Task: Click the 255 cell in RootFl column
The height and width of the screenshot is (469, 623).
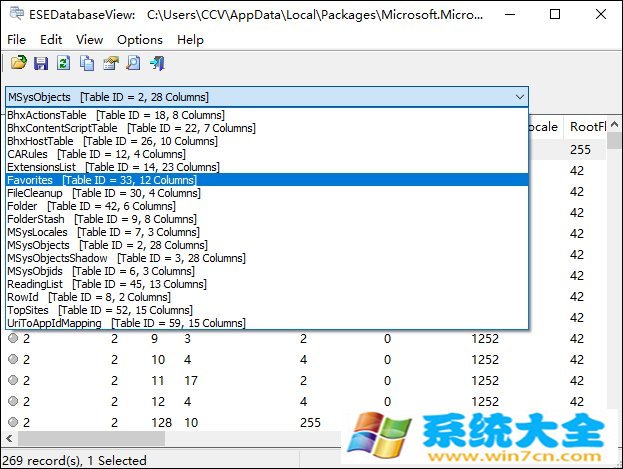Action: (580, 149)
